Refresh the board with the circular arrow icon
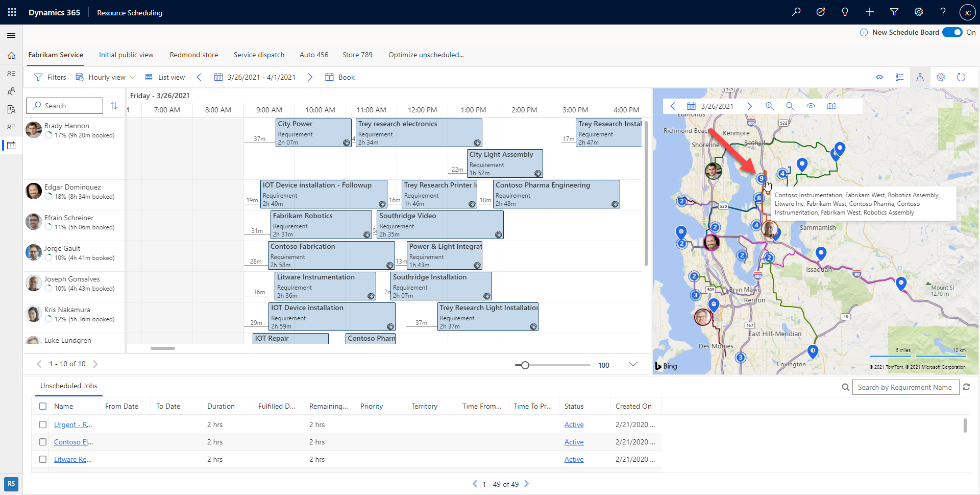Screen dimensions: 980x495 [961, 77]
